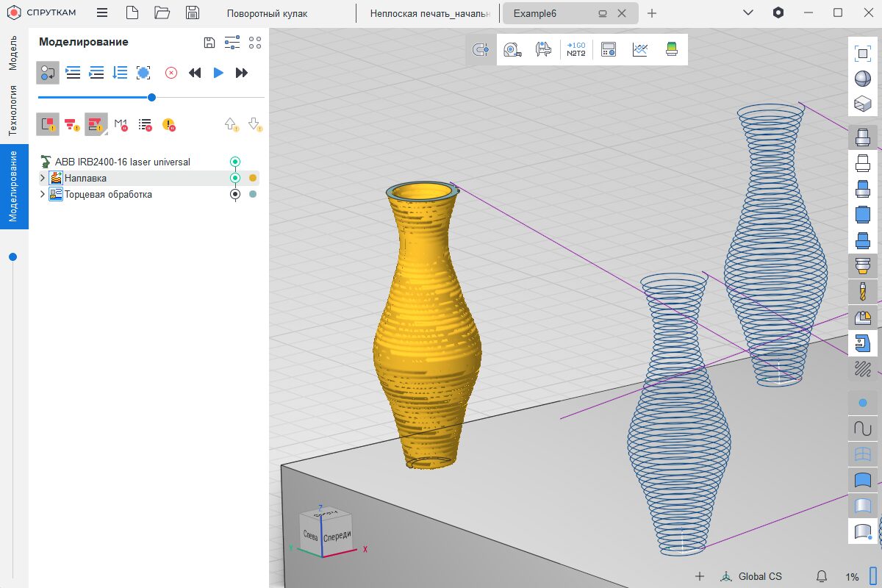
Task: Open the N2T2 toolbar option
Action: tap(576, 50)
